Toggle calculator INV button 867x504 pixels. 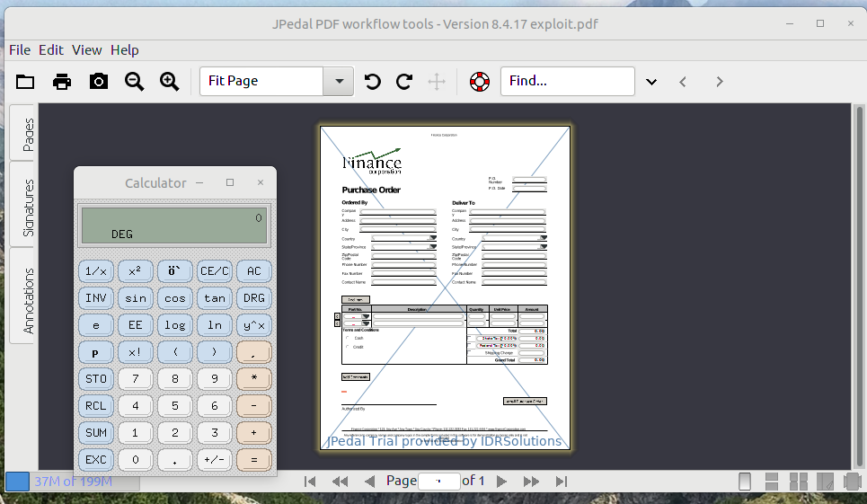pyautogui.click(x=95, y=298)
